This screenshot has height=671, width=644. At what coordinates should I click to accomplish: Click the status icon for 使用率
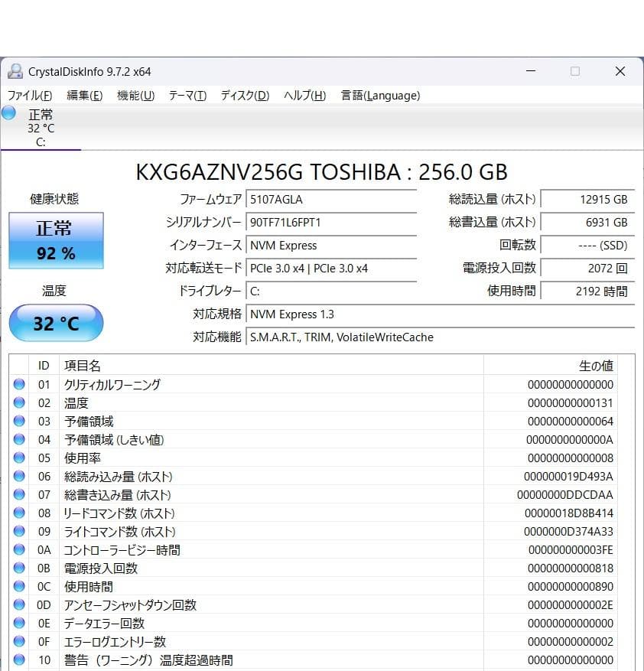click(x=18, y=458)
